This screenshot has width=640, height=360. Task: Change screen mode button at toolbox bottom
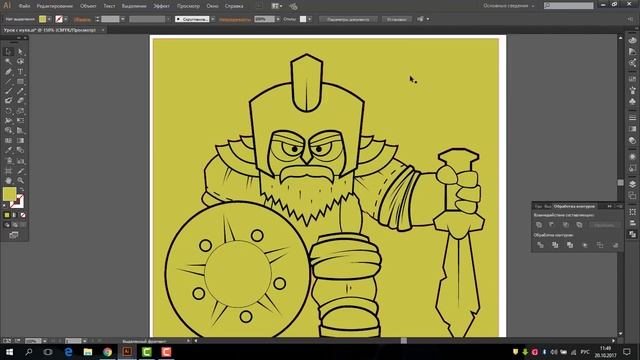[x=14, y=235]
